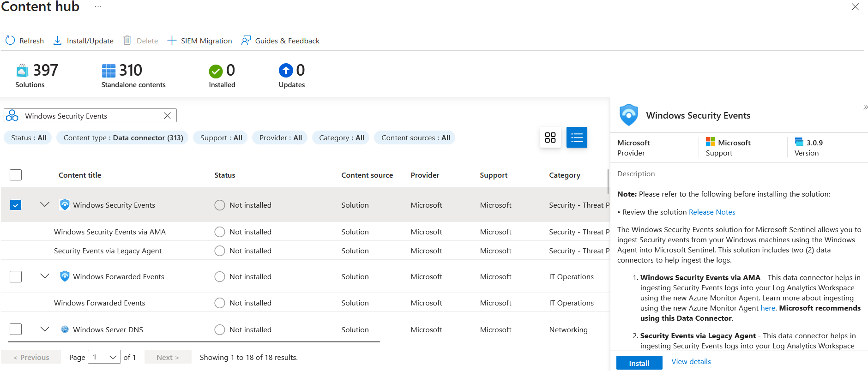Click the Previous page button
868x371 pixels.
pos(31,357)
